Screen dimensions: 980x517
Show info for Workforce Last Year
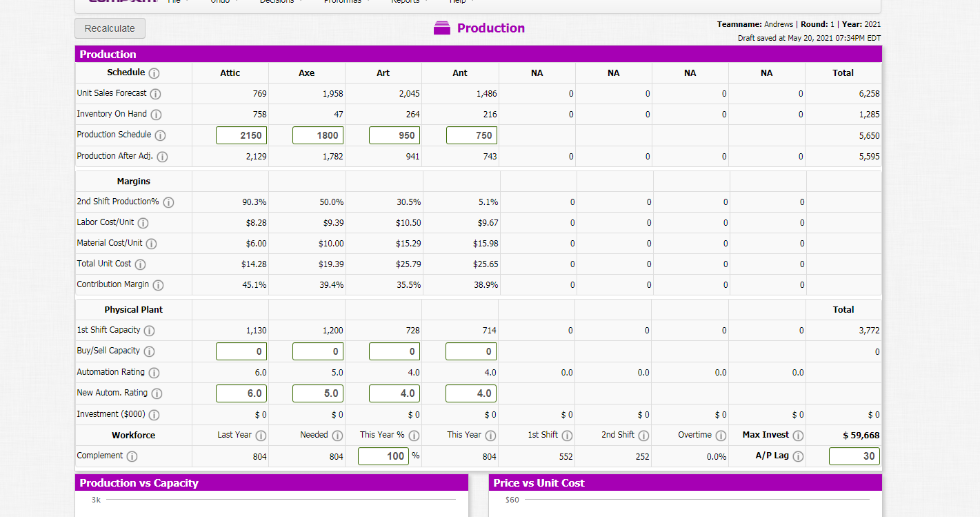(x=261, y=436)
